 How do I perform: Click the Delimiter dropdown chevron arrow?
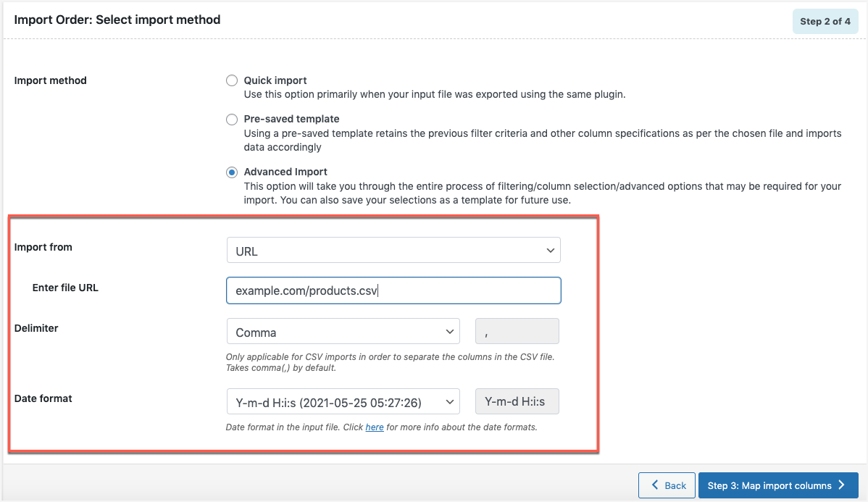point(450,331)
